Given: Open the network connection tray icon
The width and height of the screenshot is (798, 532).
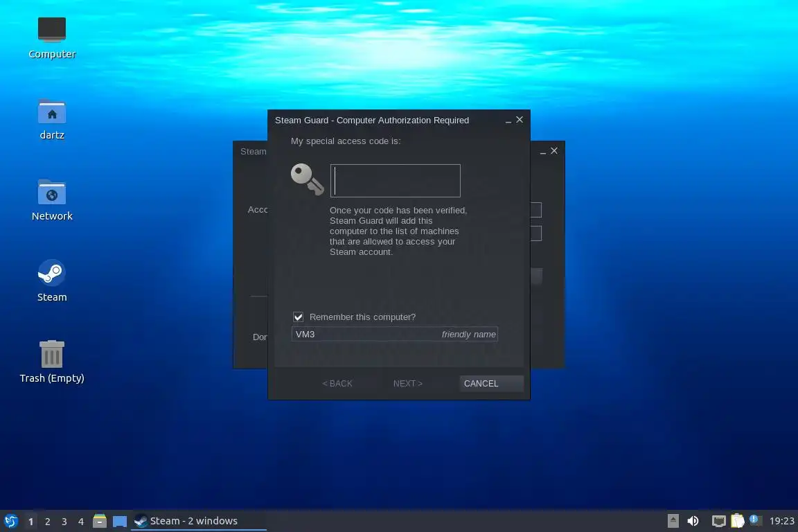Looking at the screenshot, I should click(x=718, y=521).
